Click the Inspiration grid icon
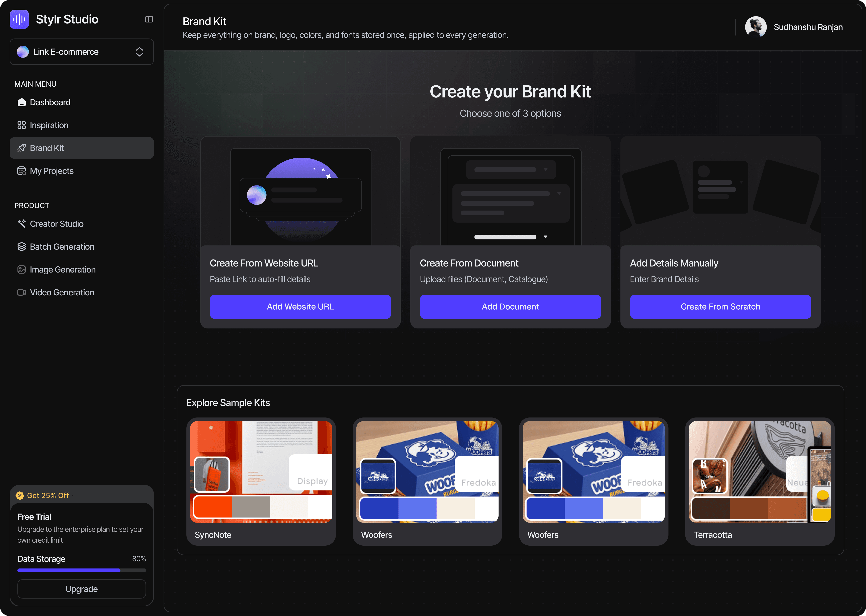 coord(22,125)
